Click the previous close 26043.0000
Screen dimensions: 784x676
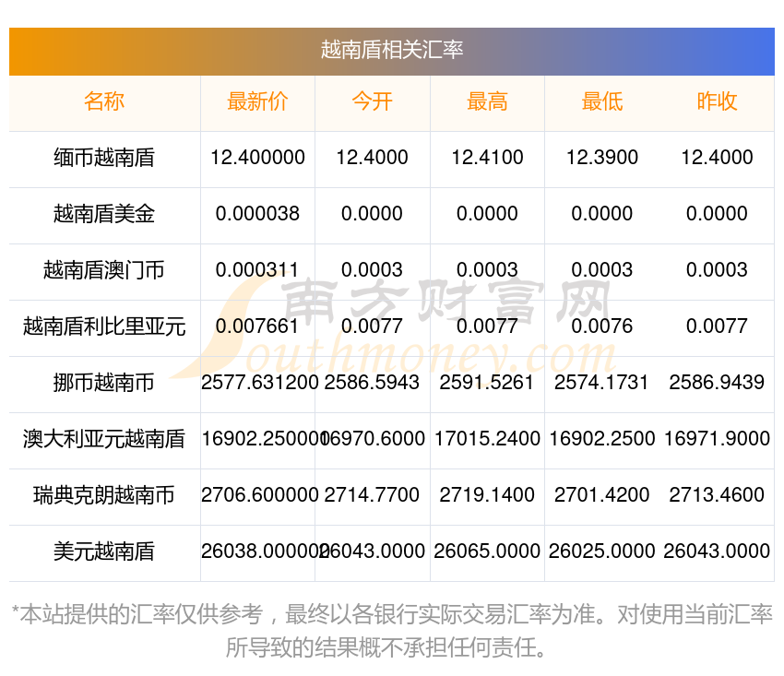pyautogui.click(x=717, y=551)
